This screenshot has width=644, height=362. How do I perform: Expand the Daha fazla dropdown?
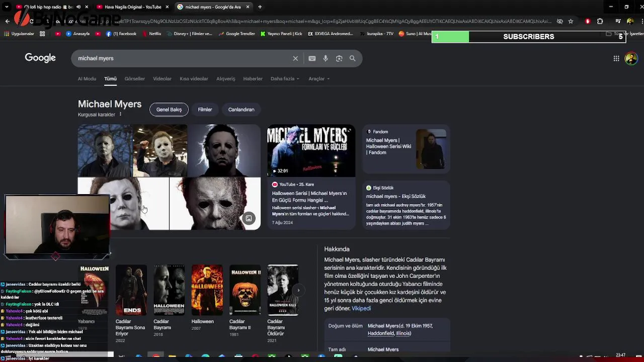point(285,79)
